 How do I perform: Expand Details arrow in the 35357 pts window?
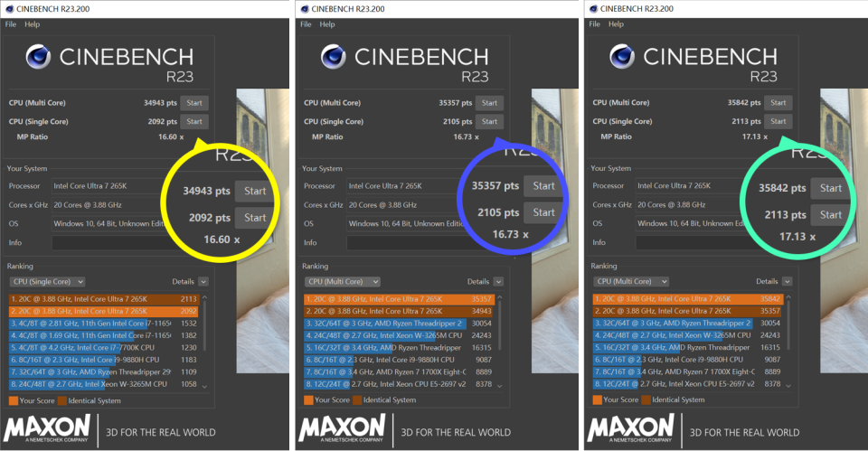tap(498, 282)
